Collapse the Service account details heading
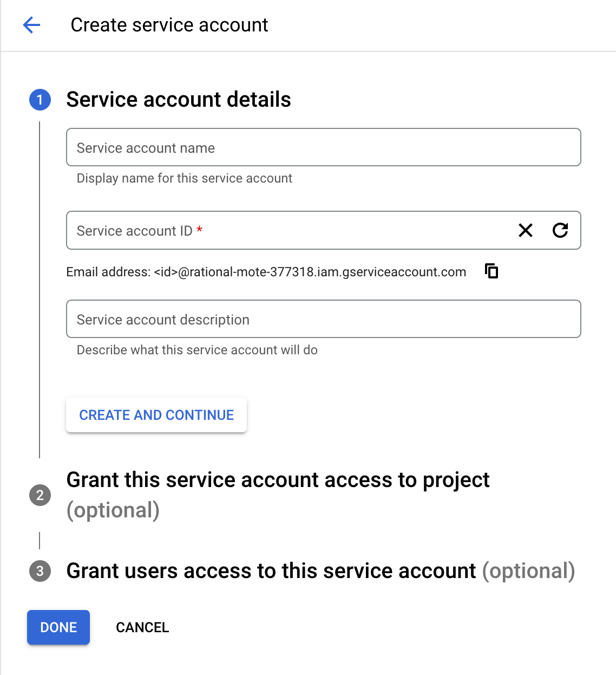The width and height of the screenshot is (616, 675). 179,100
